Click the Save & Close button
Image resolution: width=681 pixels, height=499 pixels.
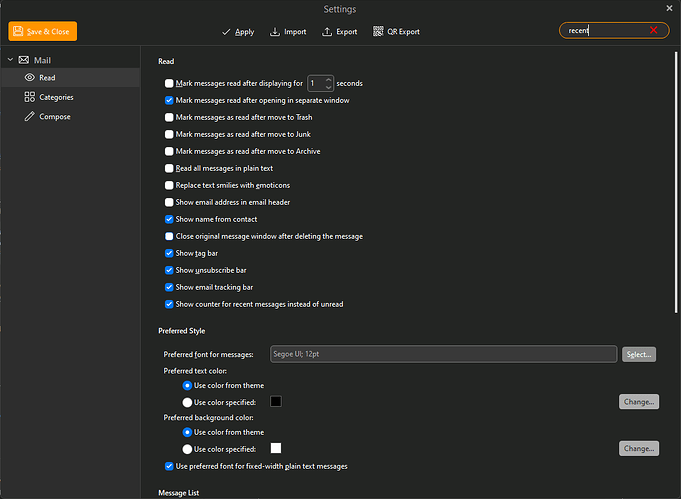click(43, 31)
